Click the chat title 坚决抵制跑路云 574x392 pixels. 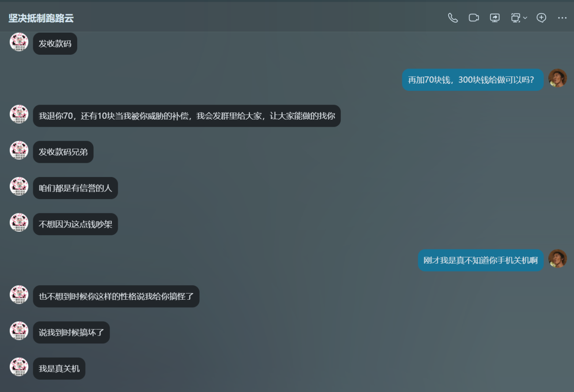click(41, 18)
